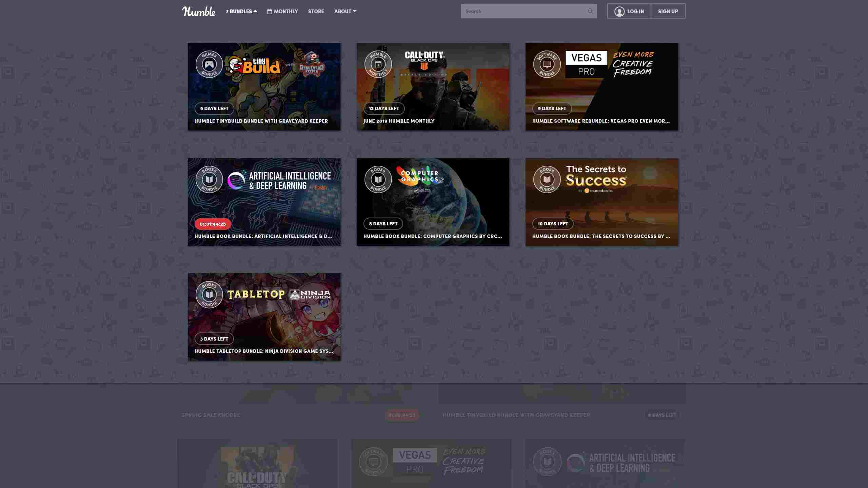Click the Books badge on Tabletop bundle
Viewport: 868px width, 488px height.
tap(209, 294)
